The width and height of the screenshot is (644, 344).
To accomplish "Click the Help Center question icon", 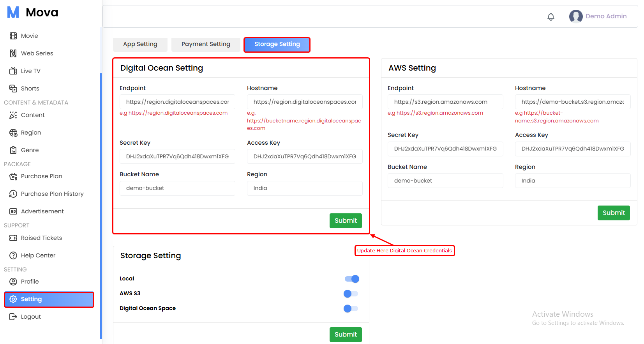I will click(13, 255).
